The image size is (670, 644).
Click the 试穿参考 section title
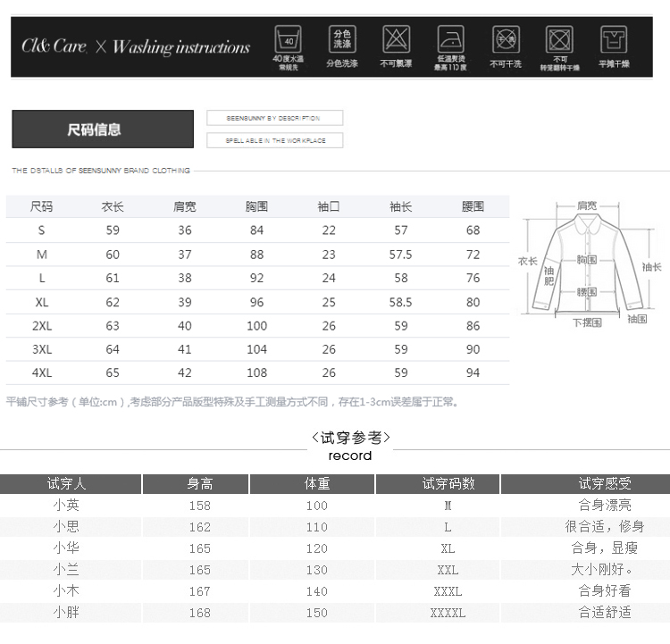(350, 437)
